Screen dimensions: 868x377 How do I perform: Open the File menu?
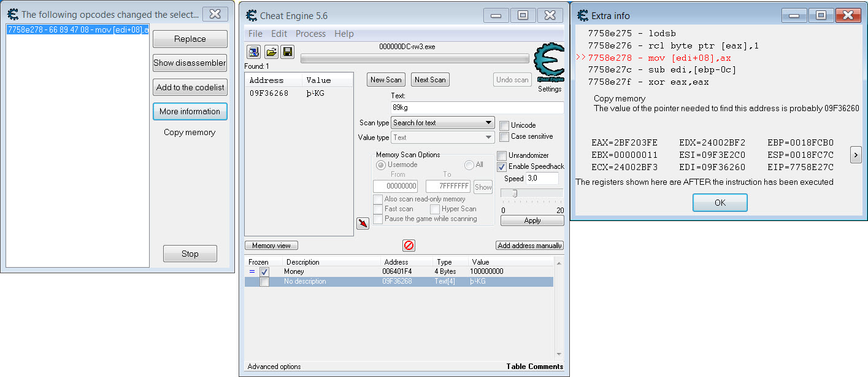(255, 34)
